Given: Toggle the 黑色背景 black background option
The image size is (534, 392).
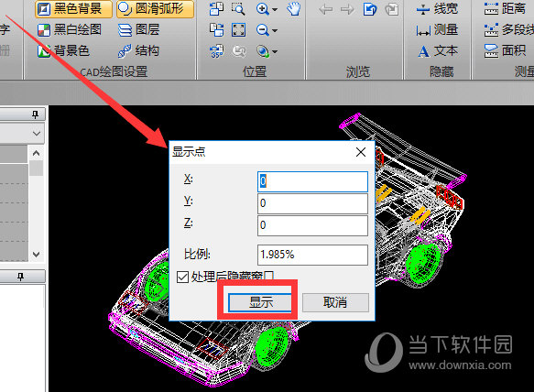Looking at the screenshot, I should (73, 9).
